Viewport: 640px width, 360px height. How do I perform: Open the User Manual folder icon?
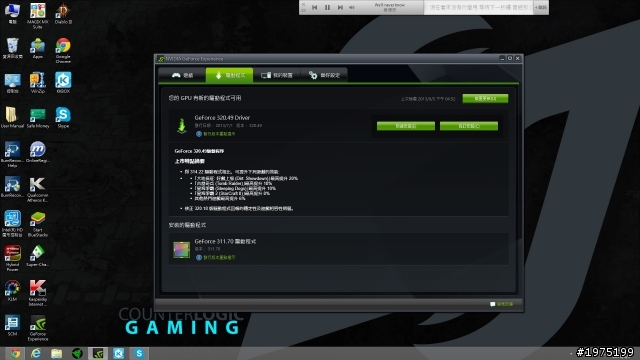[x=12, y=118]
